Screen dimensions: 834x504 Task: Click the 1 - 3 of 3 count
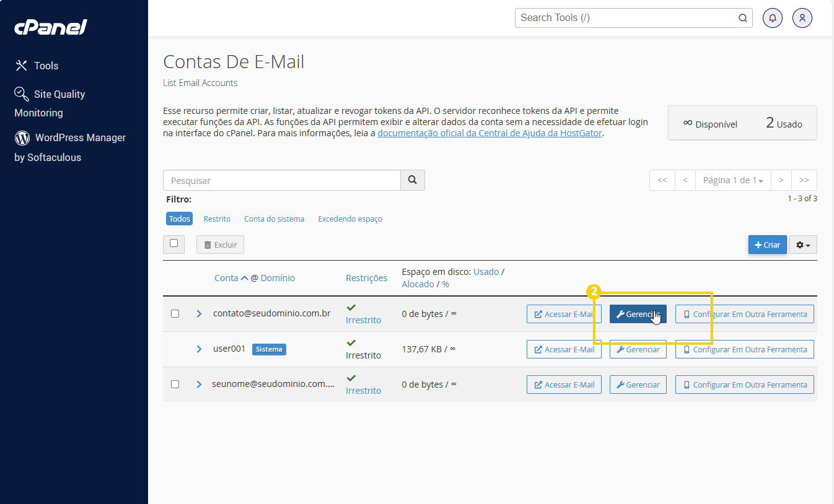click(802, 199)
